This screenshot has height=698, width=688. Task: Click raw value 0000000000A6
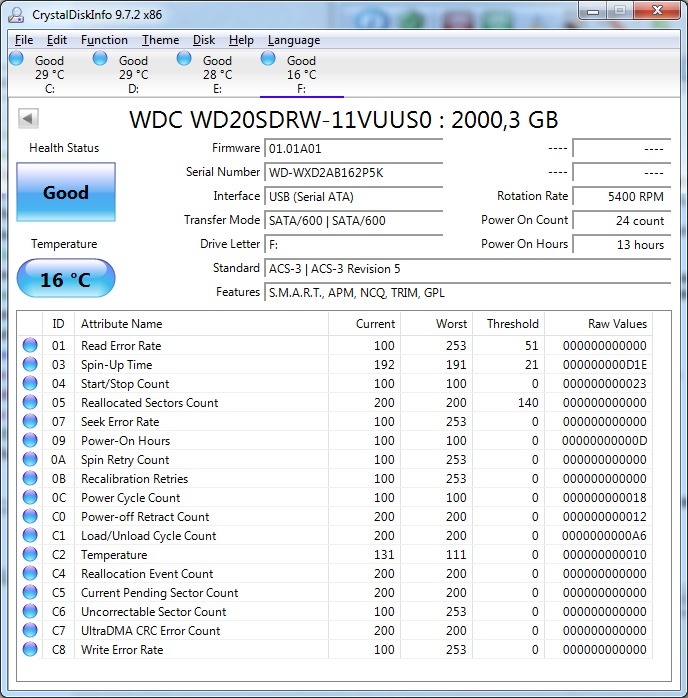click(604, 536)
